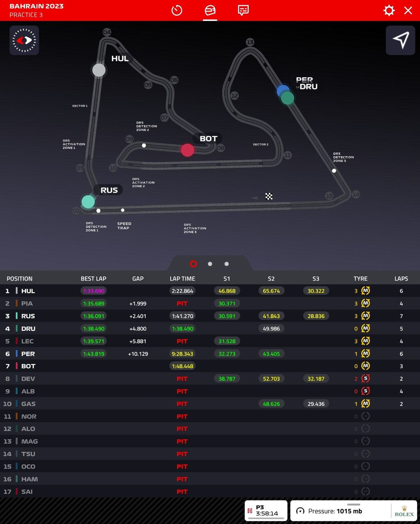420x524 pixels.
Task: Tap the chequered finish line flag
Action: click(269, 196)
